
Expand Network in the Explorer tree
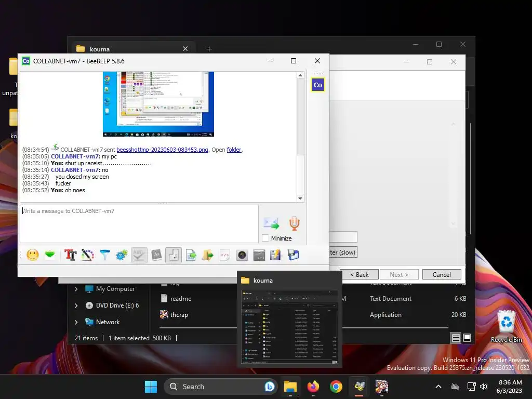(76, 322)
